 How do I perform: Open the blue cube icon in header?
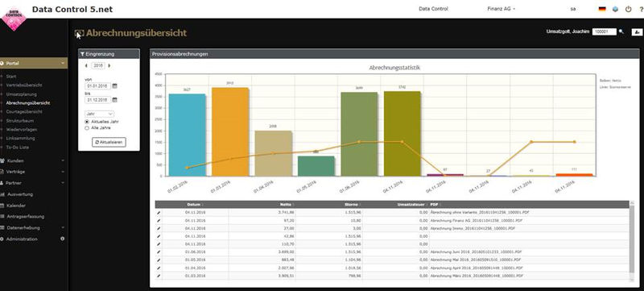point(615,9)
